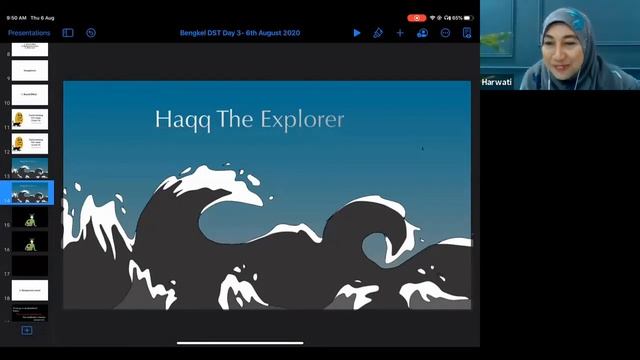The height and width of the screenshot is (360, 640).
Task: Tap the Wi-Fi status icon
Action: point(433,18)
